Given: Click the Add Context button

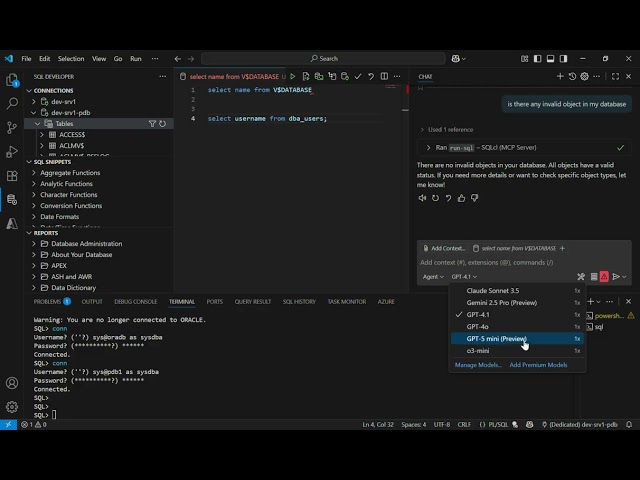Looking at the screenshot, I should 444,248.
